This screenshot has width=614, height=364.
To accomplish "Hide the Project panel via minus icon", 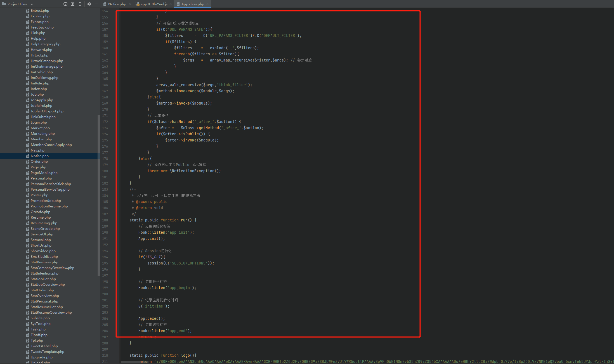I will (x=96, y=4).
